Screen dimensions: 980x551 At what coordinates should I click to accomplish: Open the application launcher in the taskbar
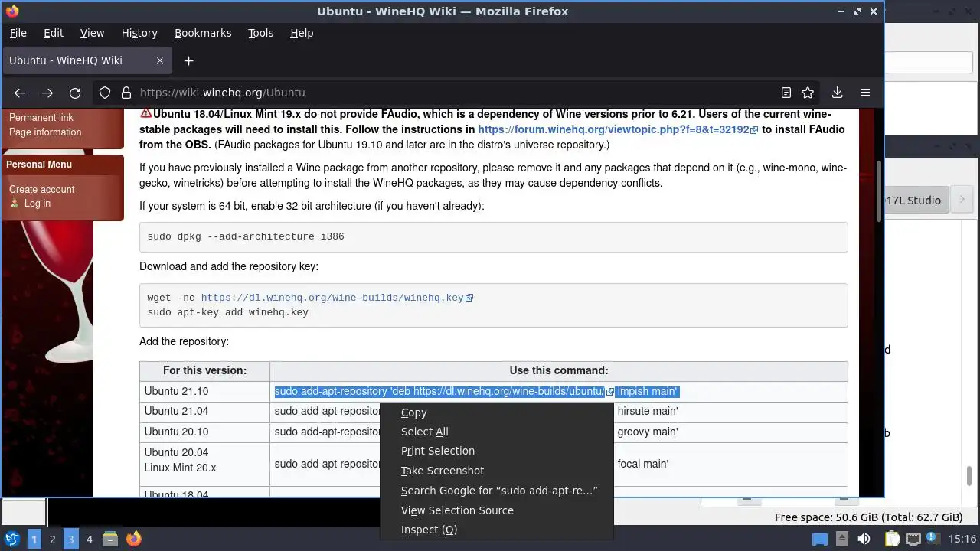tap(12, 540)
